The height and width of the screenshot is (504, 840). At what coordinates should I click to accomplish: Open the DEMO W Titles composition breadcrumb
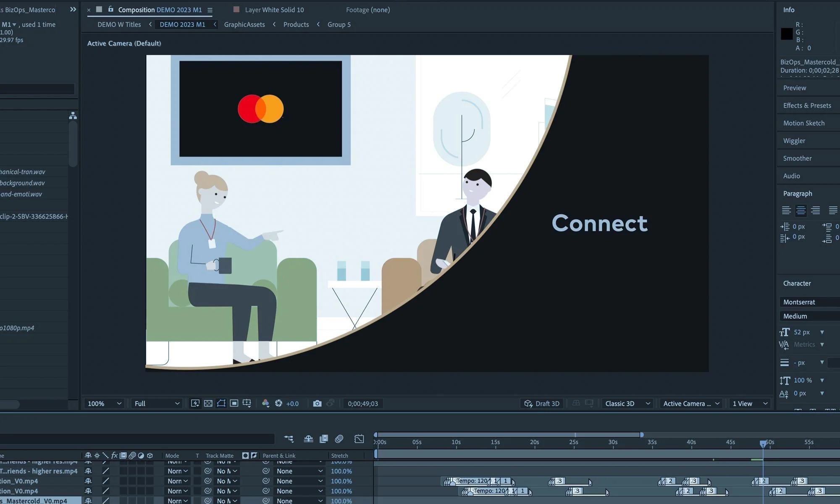pos(119,24)
